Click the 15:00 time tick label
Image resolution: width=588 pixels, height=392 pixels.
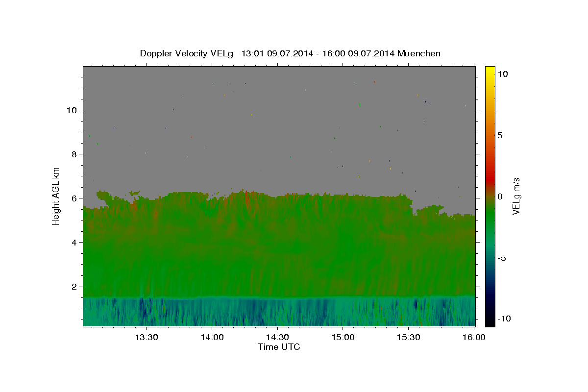(x=343, y=337)
